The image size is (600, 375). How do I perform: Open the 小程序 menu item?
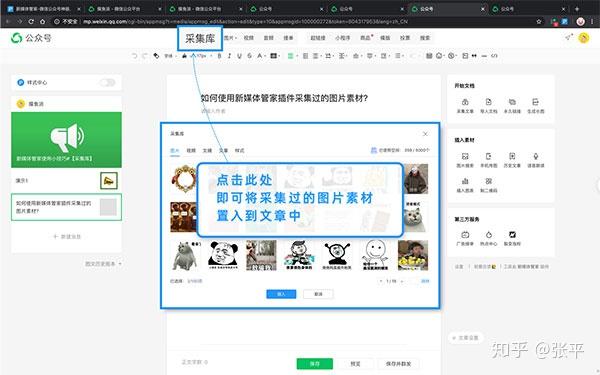[342, 38]
